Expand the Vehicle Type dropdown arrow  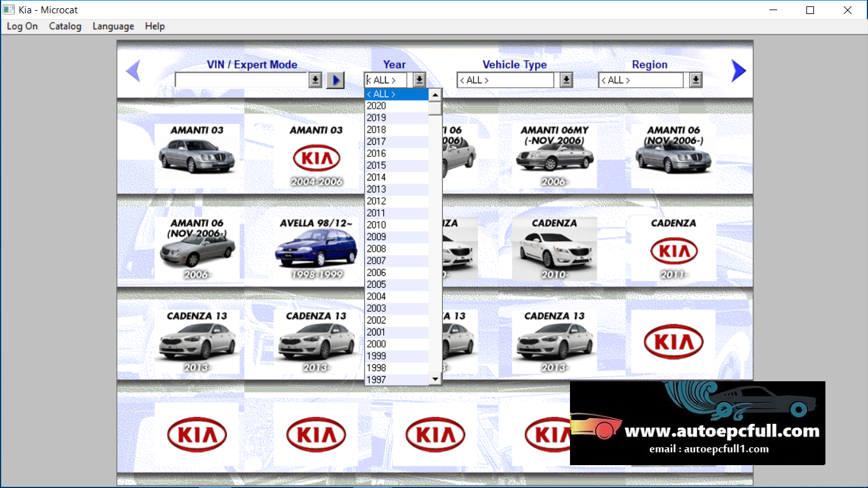566,80
